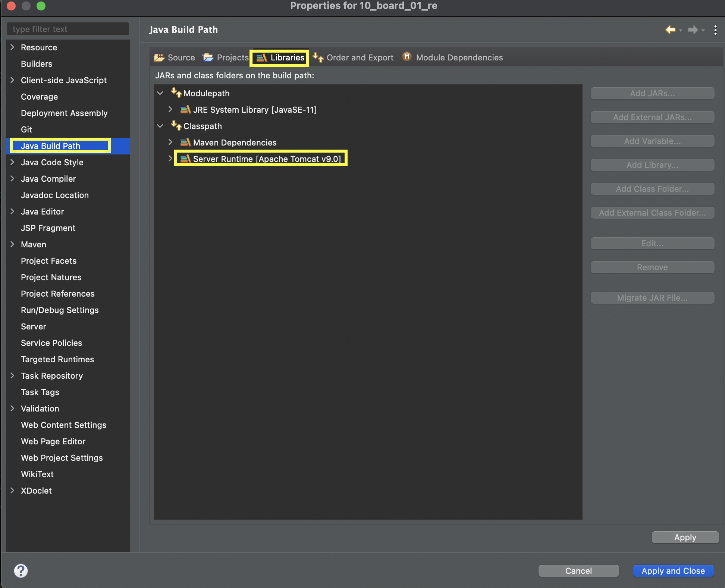Switch to the Projects tab
725x588 pixels.
coord(226,57)
